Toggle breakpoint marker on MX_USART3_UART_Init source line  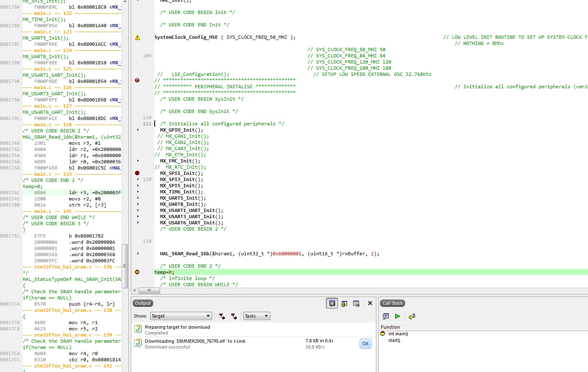pos(138,217)
